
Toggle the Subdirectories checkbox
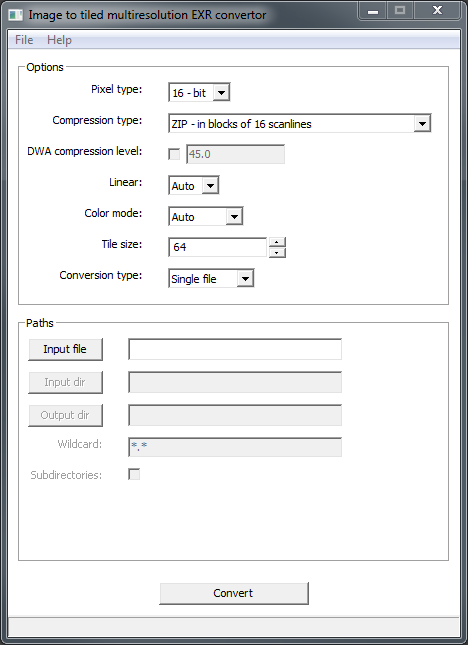(x=134, y=474)
